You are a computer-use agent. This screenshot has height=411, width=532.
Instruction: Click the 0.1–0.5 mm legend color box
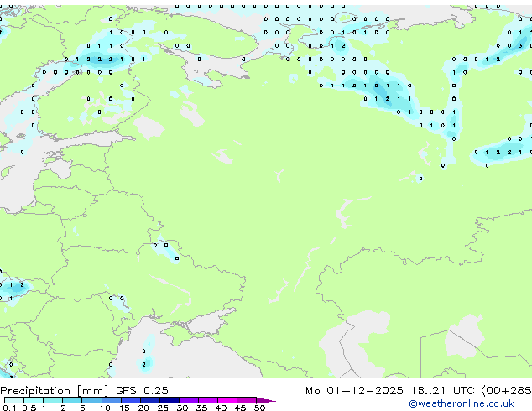coord(14,400)
